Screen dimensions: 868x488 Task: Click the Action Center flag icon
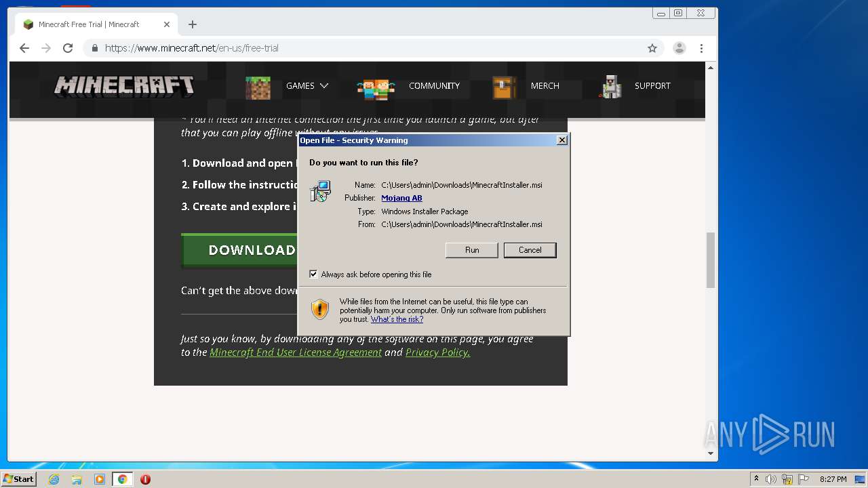pos(804,479)
